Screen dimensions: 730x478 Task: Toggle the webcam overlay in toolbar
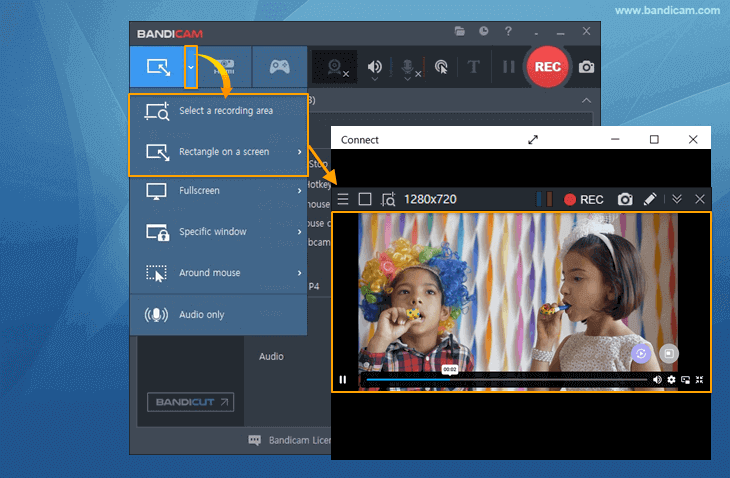[x=335, y=67]
